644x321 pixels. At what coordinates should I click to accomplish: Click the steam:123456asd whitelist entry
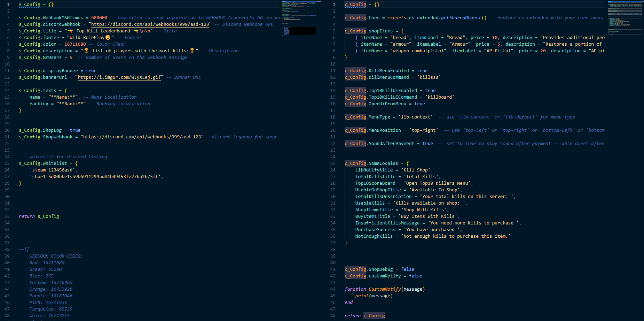coord(52,170)
